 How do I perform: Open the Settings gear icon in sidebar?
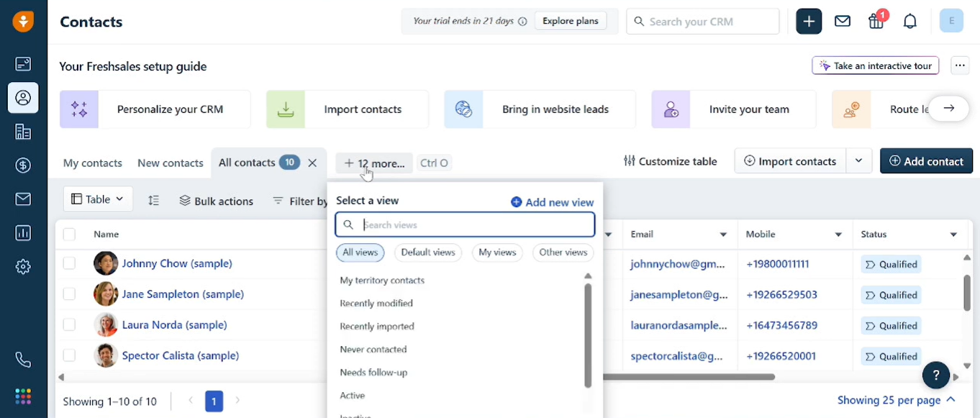click(23, 267)
